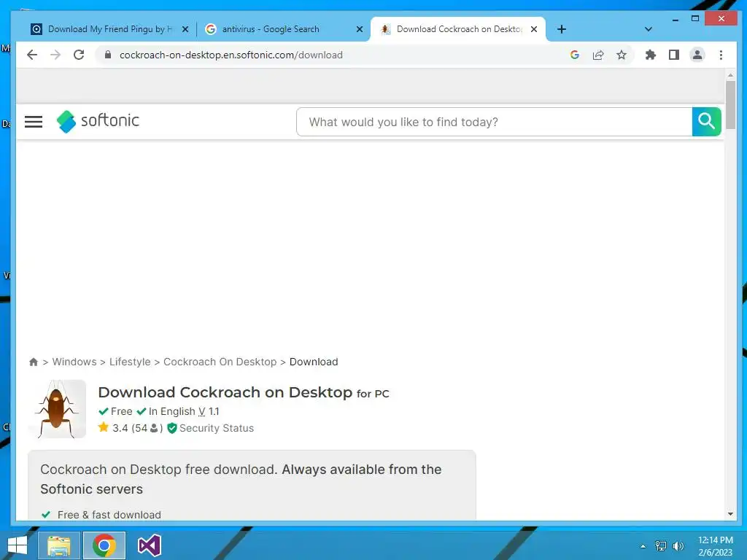This screenshot has height=560, width=747.
Task: Launch Visual Studio from the taskbar
Action: 149,545
